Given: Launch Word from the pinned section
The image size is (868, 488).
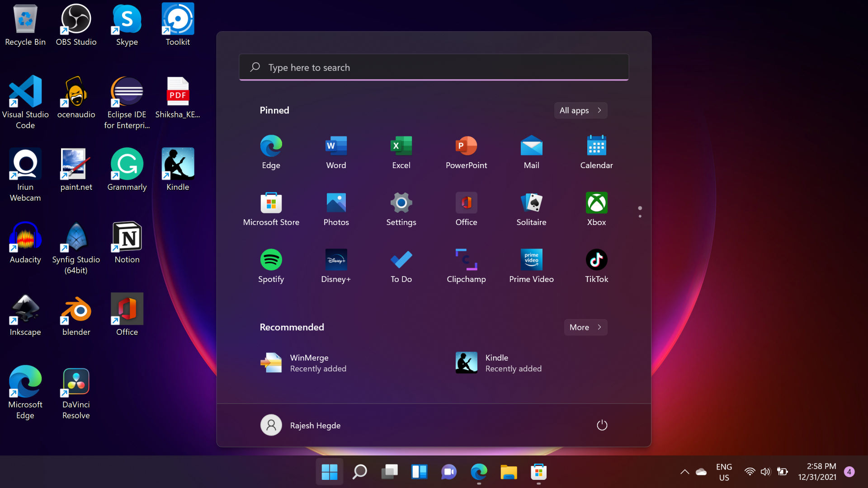Looking at the screenshot, I should (x=336, y=153).
